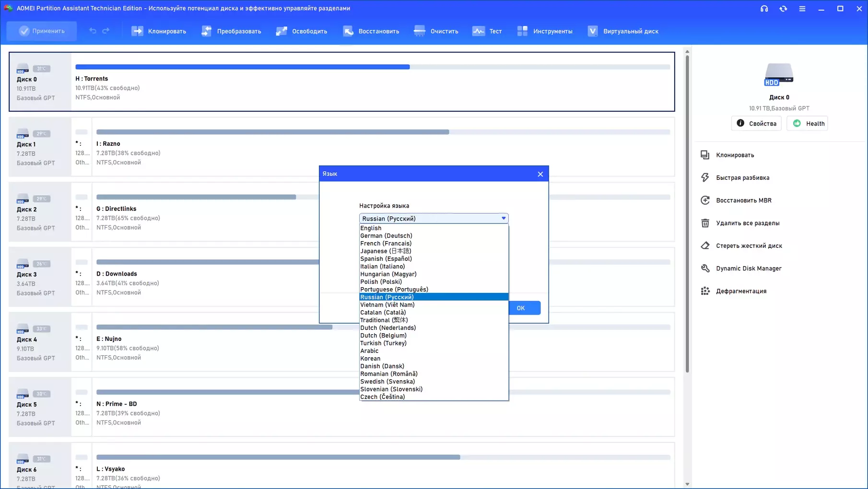The height and width of the screenshot is (489, 868).
Task: Select Czech (Čeština) in the language list
Action: [x=434, y=397]
